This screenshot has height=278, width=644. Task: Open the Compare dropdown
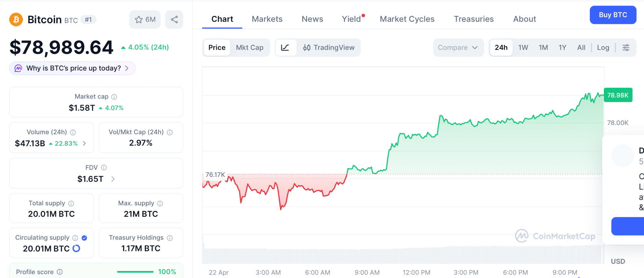[x=458, y=47]
